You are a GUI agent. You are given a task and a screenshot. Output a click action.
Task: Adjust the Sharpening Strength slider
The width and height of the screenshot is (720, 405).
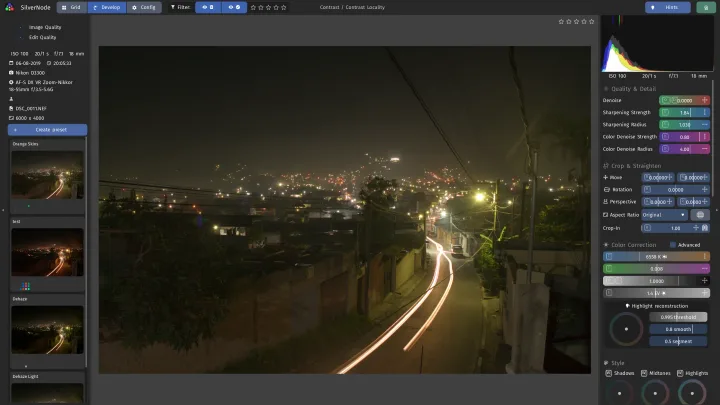[684, 112]
